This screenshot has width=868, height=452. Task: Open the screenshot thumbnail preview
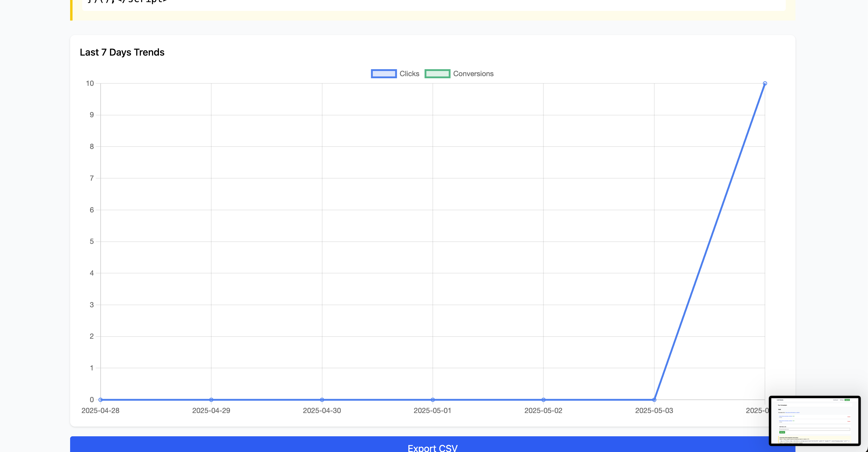point(814,420)
